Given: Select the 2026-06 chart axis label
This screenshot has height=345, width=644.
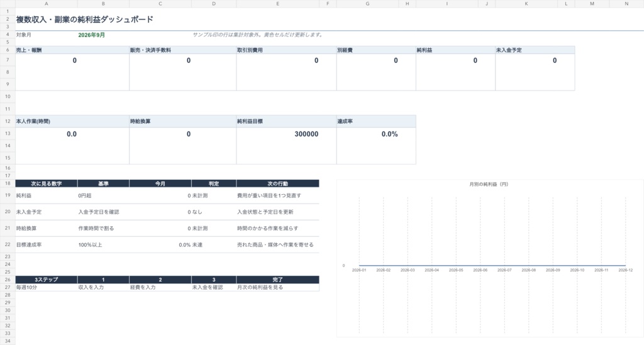Looking at the screenshot, I should tap(480, 270).
